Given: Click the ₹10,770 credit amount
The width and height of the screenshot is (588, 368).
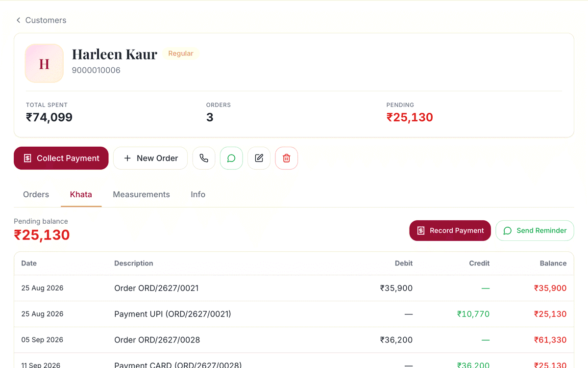Looking at the screenshot, I should click(x=473, y=314).
